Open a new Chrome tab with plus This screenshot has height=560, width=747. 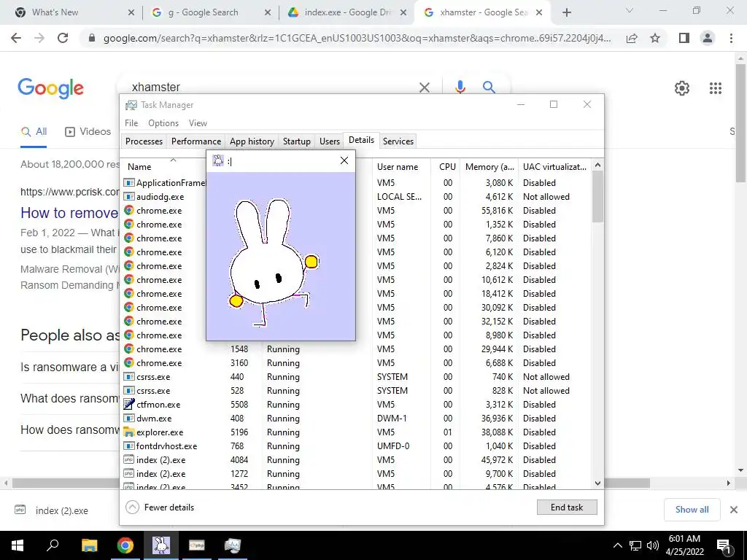pyautogui.click(x=566, y=12)
